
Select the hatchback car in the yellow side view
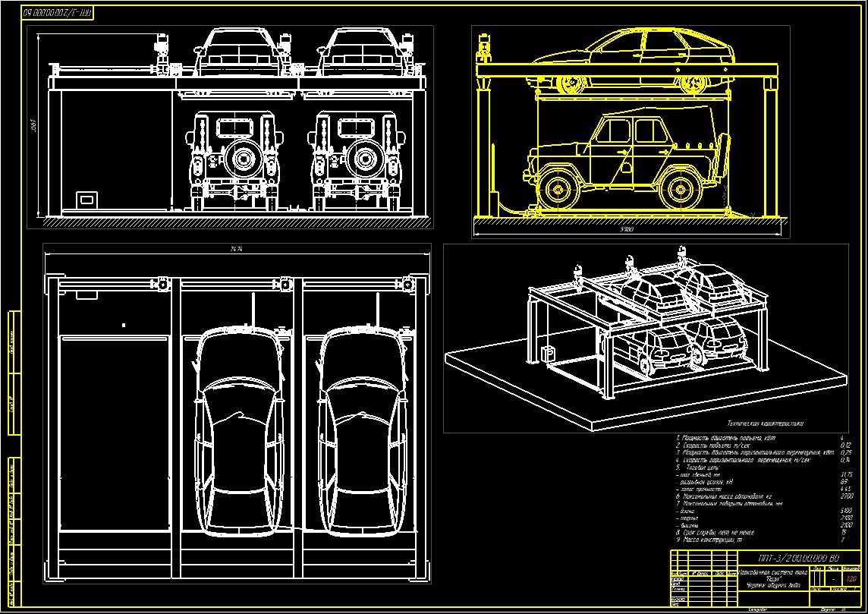[x=633, y=61]
